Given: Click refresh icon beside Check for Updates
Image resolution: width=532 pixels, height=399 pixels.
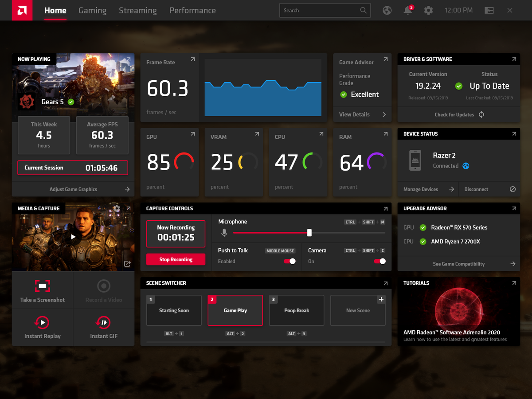Looking at the screenshot, I should click(x=481, y=114).
